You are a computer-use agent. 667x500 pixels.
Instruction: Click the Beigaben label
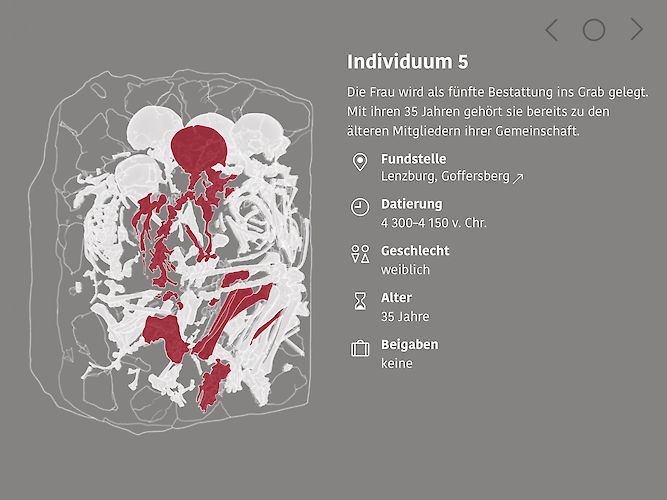pos(409,345)
